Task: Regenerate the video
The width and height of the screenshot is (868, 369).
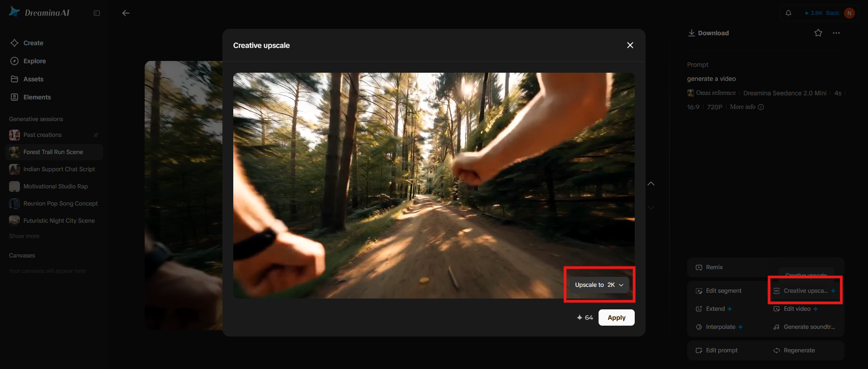Action: click(x=794, y=350)
